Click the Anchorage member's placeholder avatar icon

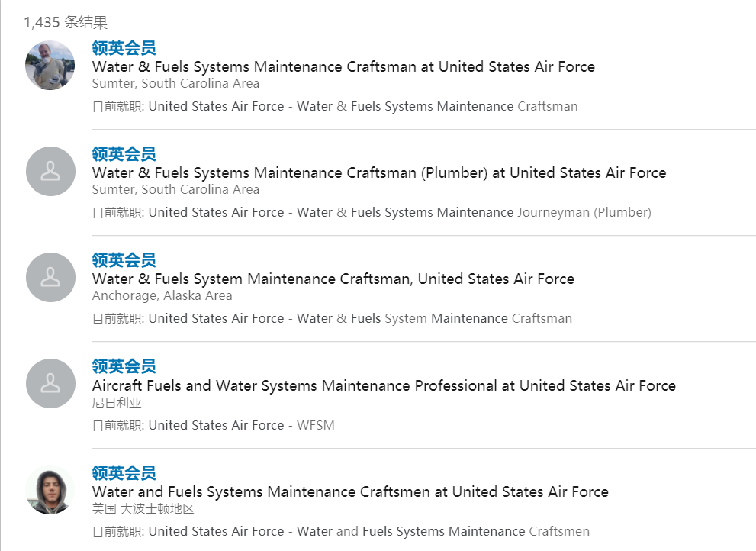pyautogui.click(x=50, y=278)
